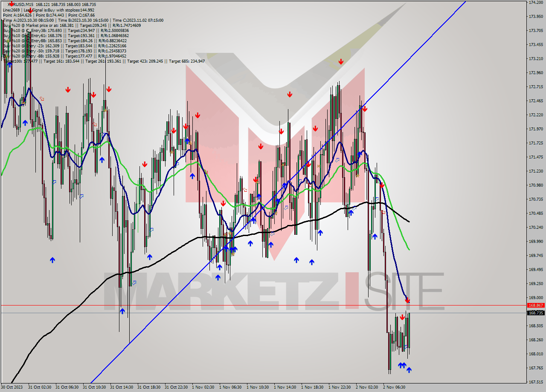Screen dimensions: 546x392
Task: Click the 'Target 161: 183.544' text
Action: point(61,61)
